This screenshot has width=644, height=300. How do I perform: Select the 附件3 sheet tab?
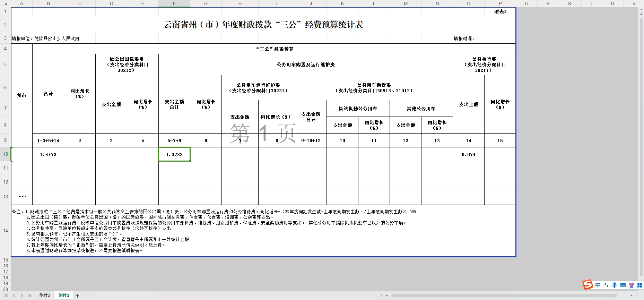tap(64, 295)
